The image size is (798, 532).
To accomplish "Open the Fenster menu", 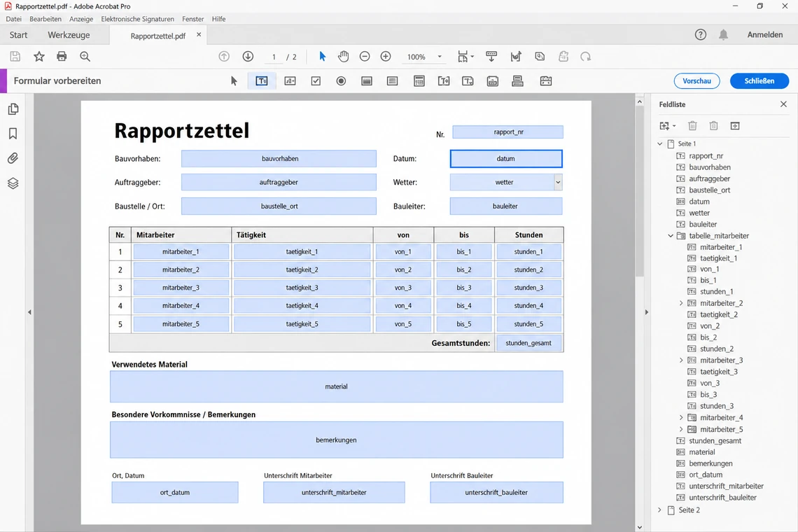I will (193, 19).
